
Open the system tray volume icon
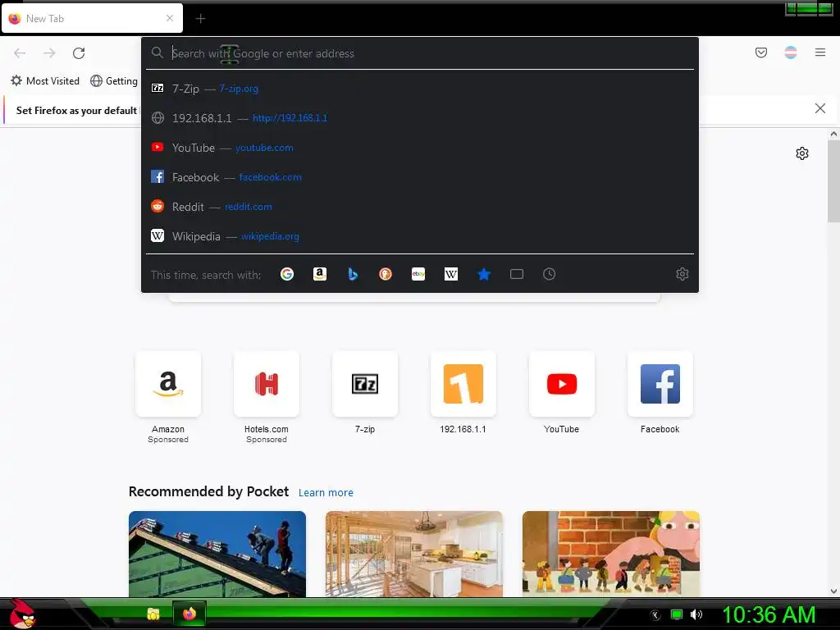[x=696, y=614]
